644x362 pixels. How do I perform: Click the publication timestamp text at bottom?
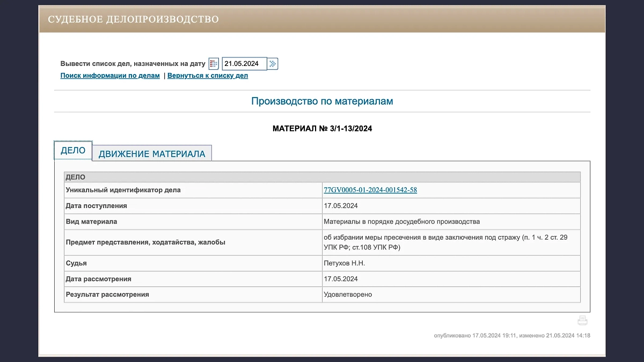pos(512,336)
